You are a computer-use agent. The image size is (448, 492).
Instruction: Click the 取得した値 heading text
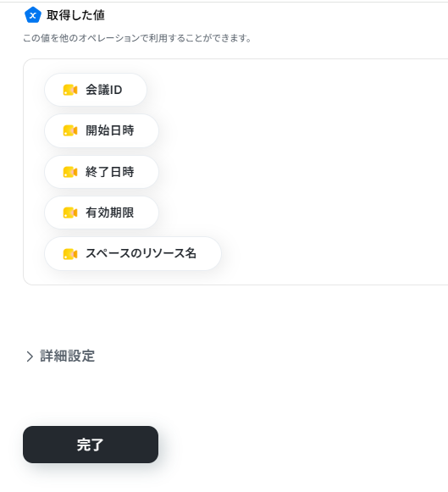(x=75, y=15)
